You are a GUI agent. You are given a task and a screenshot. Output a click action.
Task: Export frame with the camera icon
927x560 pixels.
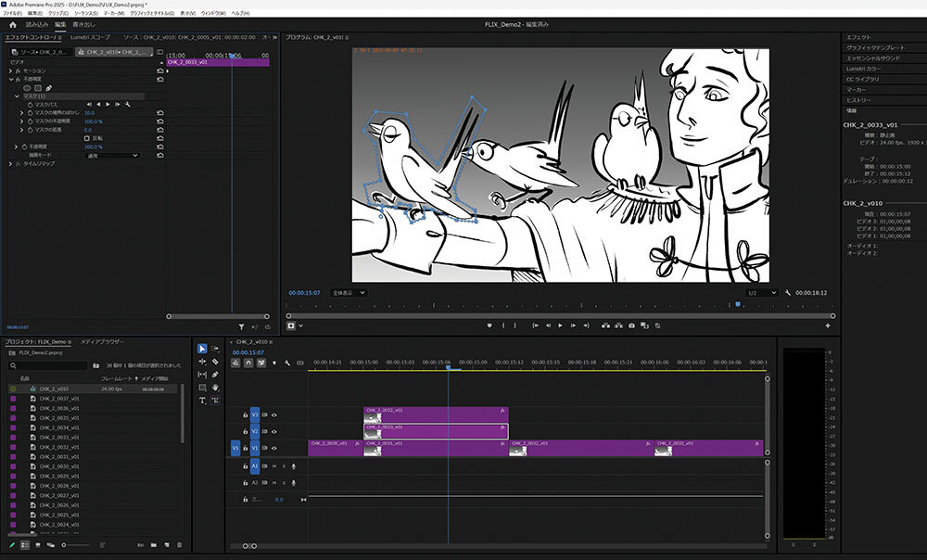coord(631,325)
